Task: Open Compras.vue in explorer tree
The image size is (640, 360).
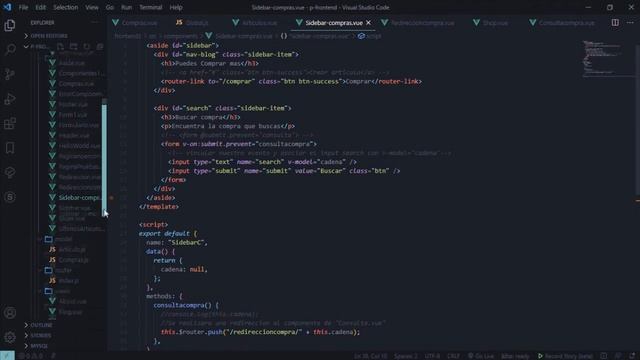Action: [x=76, y=84]
